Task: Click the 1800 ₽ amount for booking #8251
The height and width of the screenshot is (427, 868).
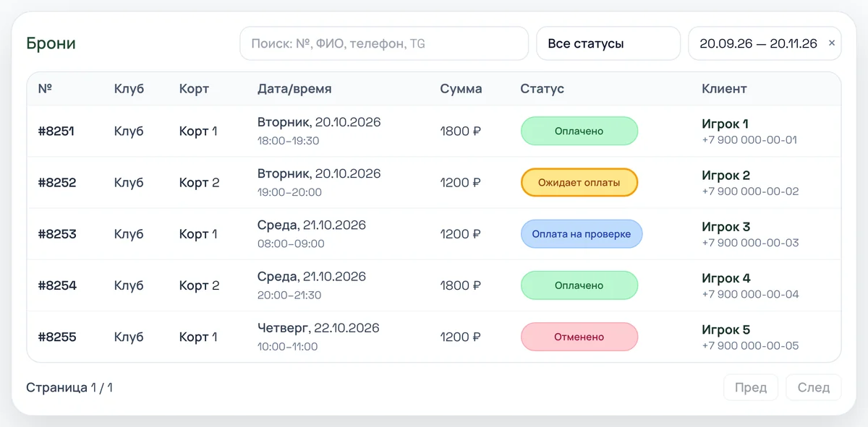Action: pos(461,131)
